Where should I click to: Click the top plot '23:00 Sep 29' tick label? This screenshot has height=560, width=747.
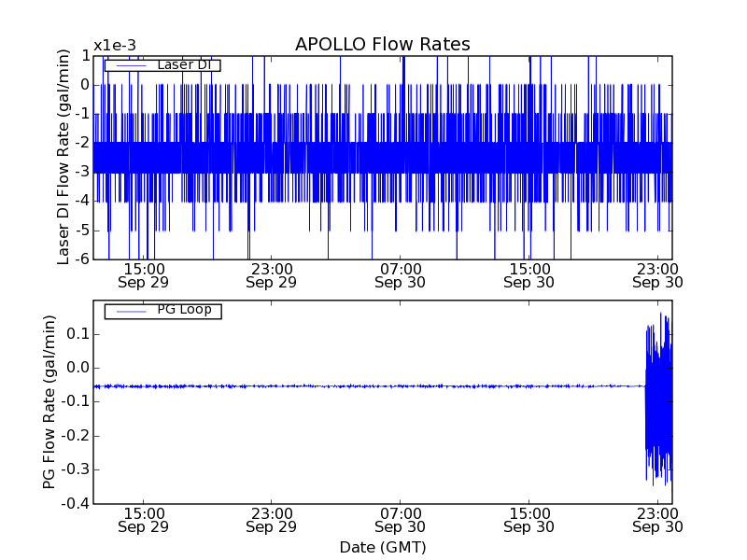[272, 275]
